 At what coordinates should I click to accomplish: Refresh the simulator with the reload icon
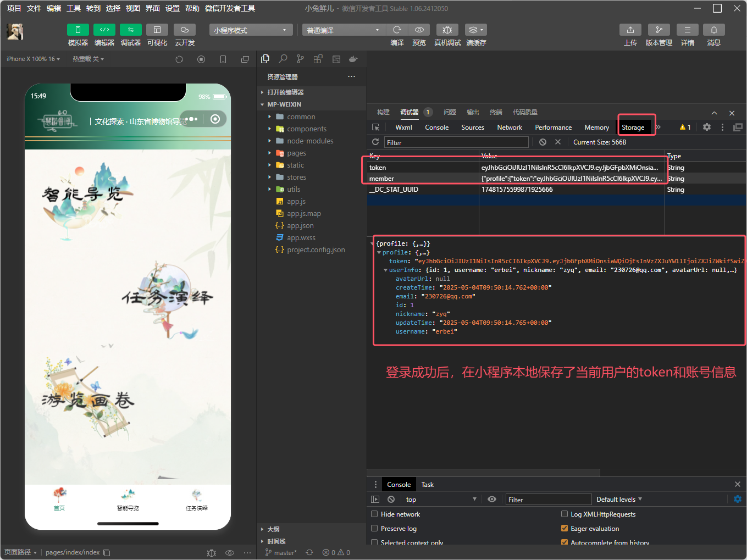coord(179,59)
